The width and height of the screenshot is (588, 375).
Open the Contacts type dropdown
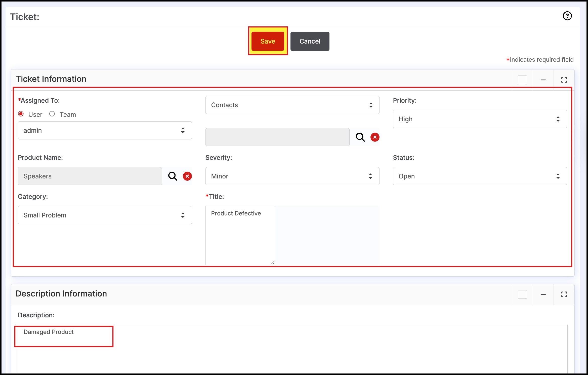click(292, 105)
